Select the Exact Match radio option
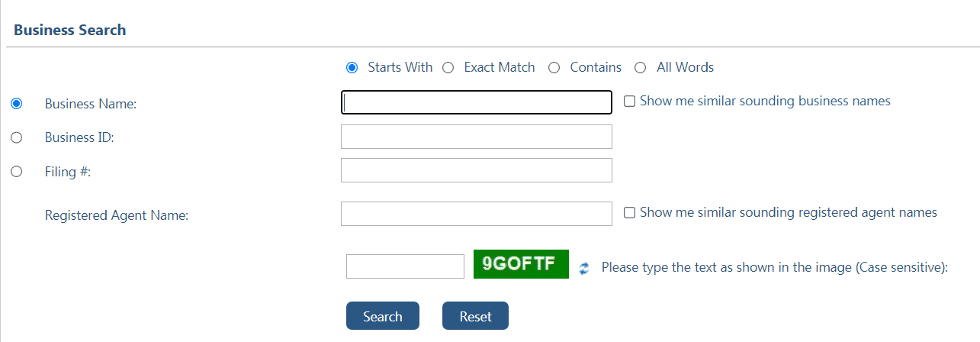 coord(448,67)
